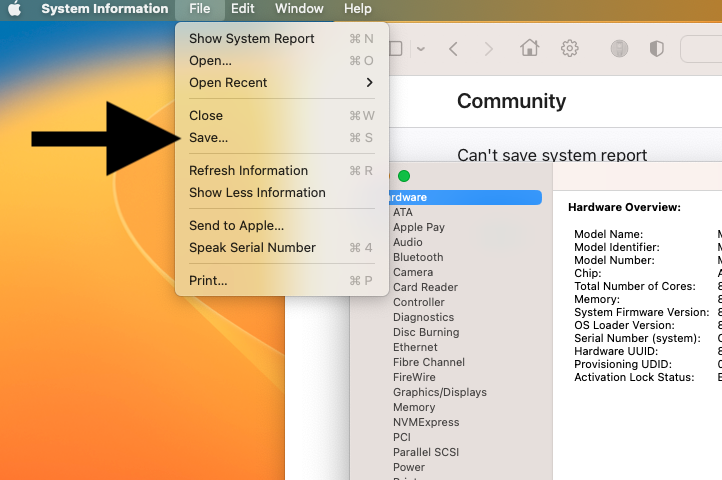Expand Open Recent submenu
Screen dimensions: 722x480
pyautogui.click(x=282, y=83)
